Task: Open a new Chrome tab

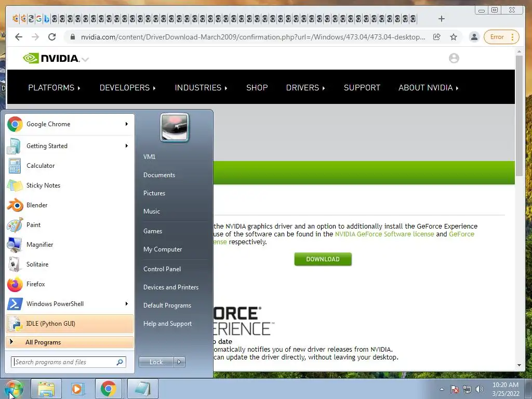Action: (x=442, y=19)
